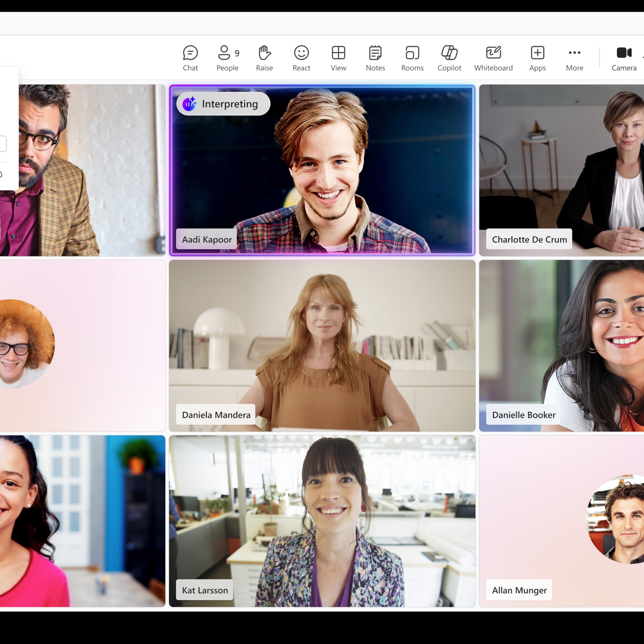Open the meeting Notes
The image size is (644, 644).
point(375,57)
